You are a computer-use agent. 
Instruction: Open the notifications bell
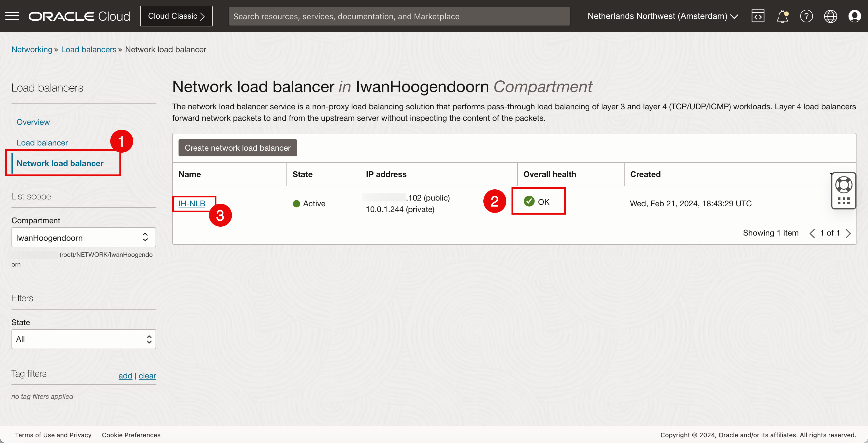(x=782, y=16)
